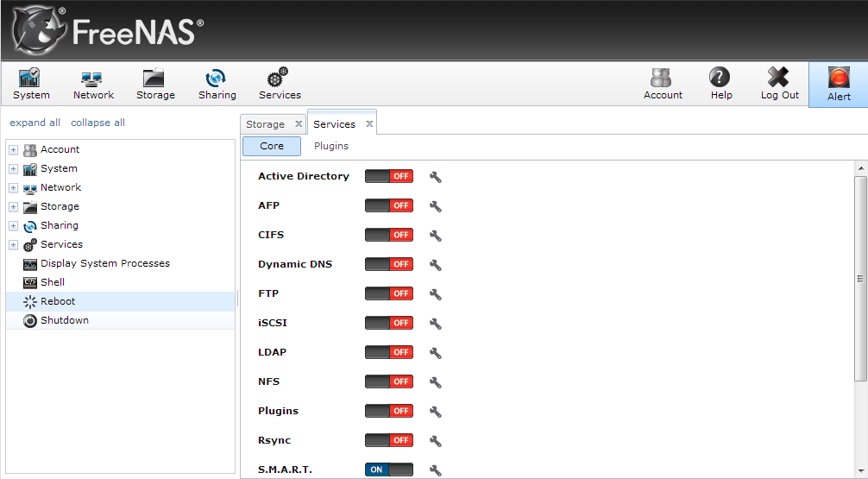Enable the Dynamic DNS service switch
The image size is (868, 479).
[389, 264]
